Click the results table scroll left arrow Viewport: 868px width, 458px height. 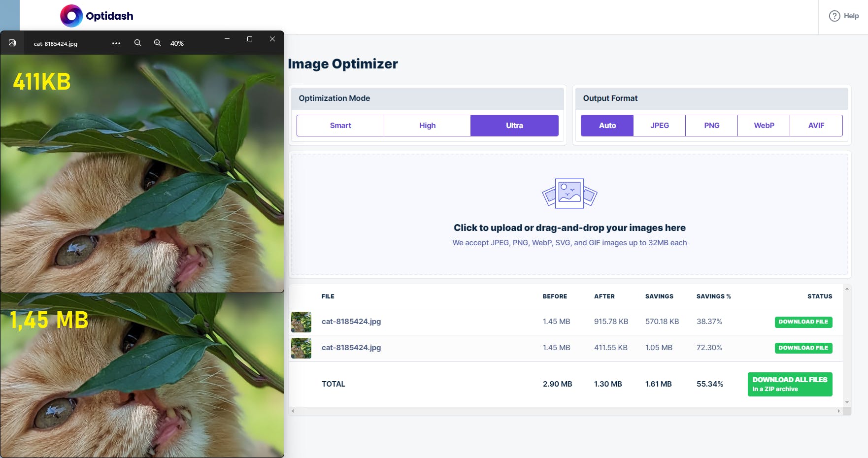tap(293, 411)
